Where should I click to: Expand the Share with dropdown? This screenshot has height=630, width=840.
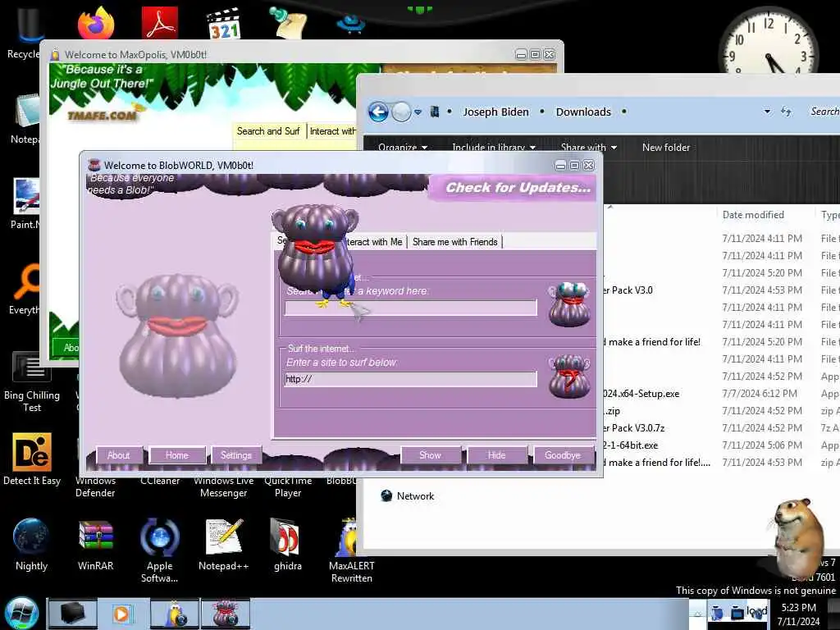click(x=589, y=148)
